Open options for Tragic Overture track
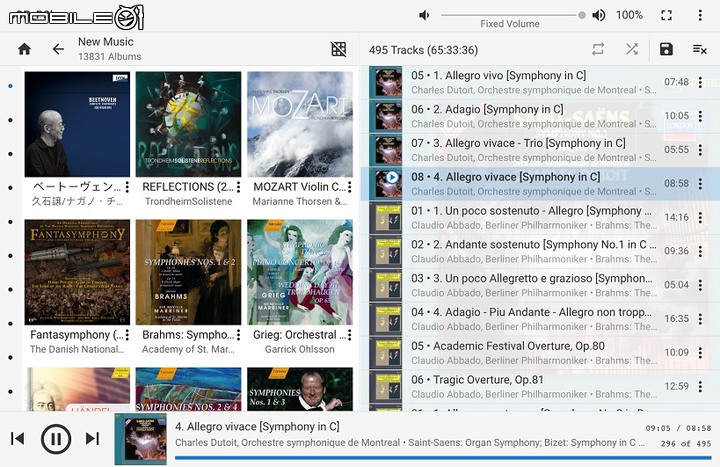720x467 pixels. [x=700, y=387]
